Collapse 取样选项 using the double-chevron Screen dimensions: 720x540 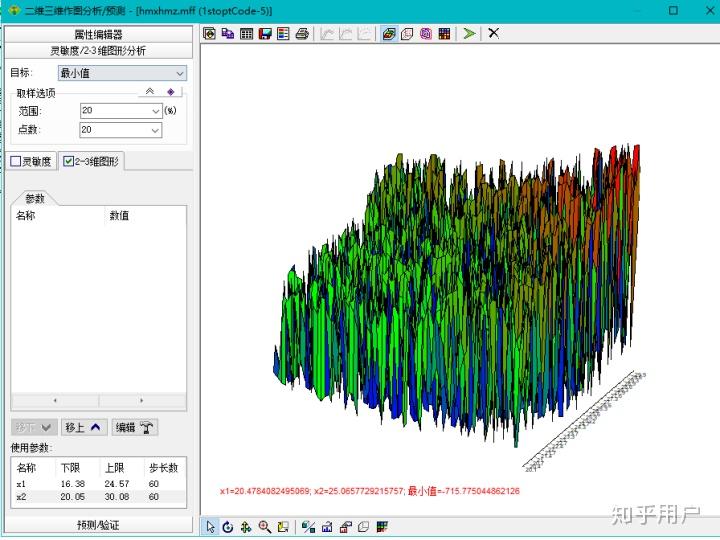click(x=150, y=91)
